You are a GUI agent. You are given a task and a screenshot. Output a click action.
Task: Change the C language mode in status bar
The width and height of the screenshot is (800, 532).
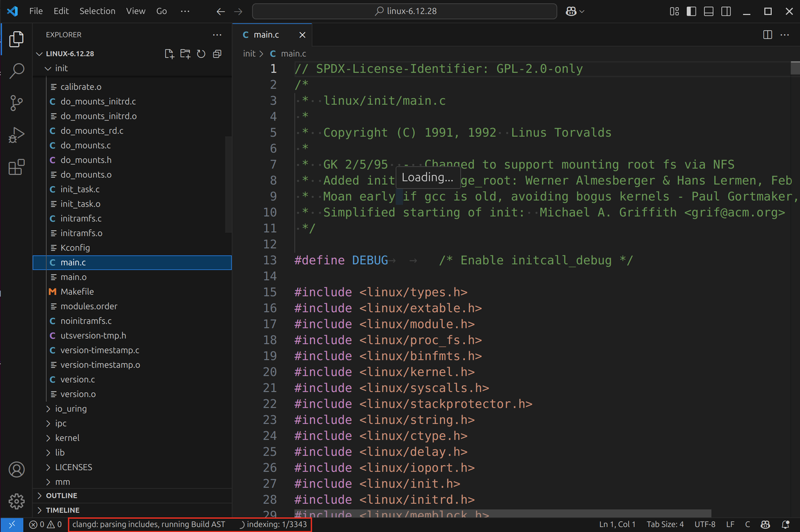(x=747, y=525)
